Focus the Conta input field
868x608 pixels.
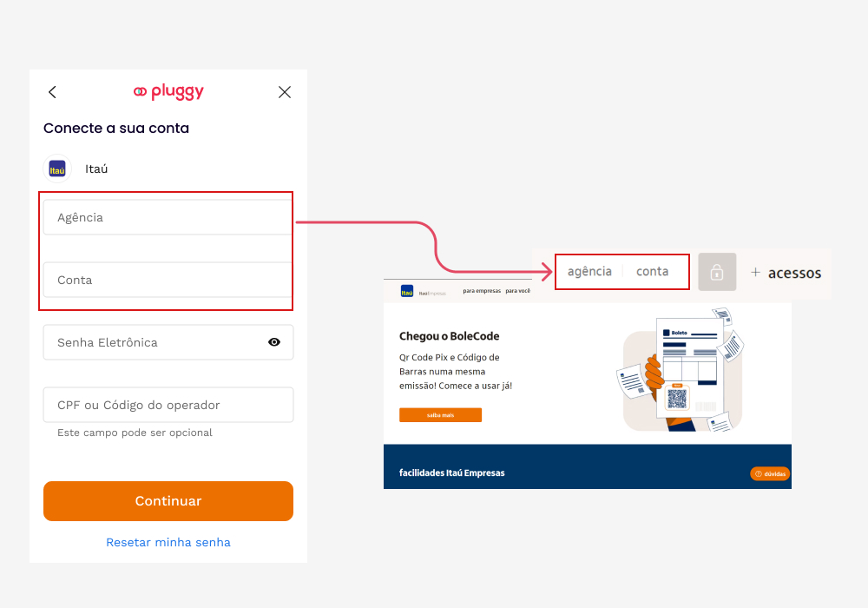tap(168, 281)
